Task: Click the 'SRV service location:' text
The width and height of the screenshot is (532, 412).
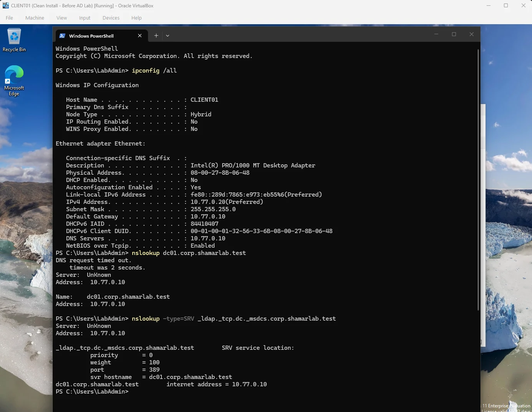Action: (x=258, y=348)
